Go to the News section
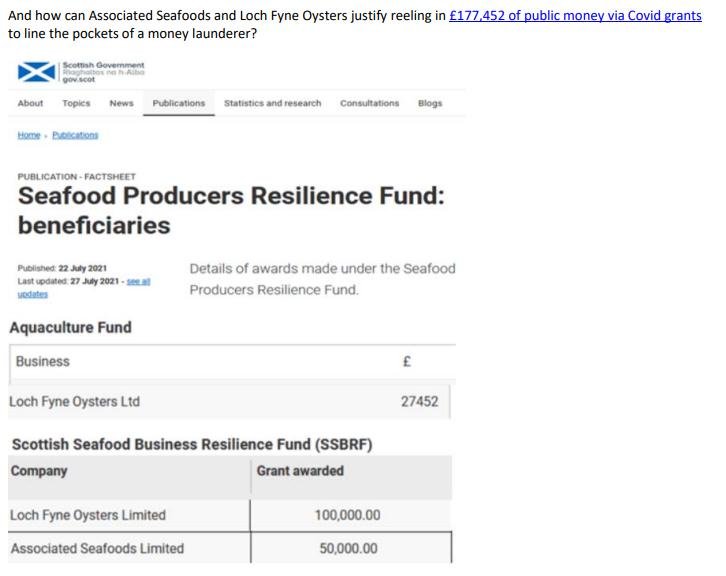726x576 pixels. (x=121, y=104)
